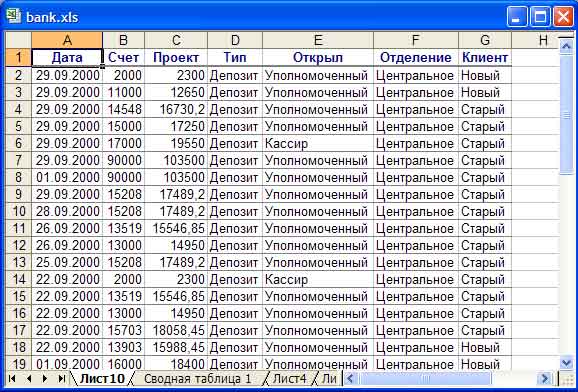The height and width of the screenshot is (392, 578).
Task: Select cell with value 17000
Action: [123, 143]
